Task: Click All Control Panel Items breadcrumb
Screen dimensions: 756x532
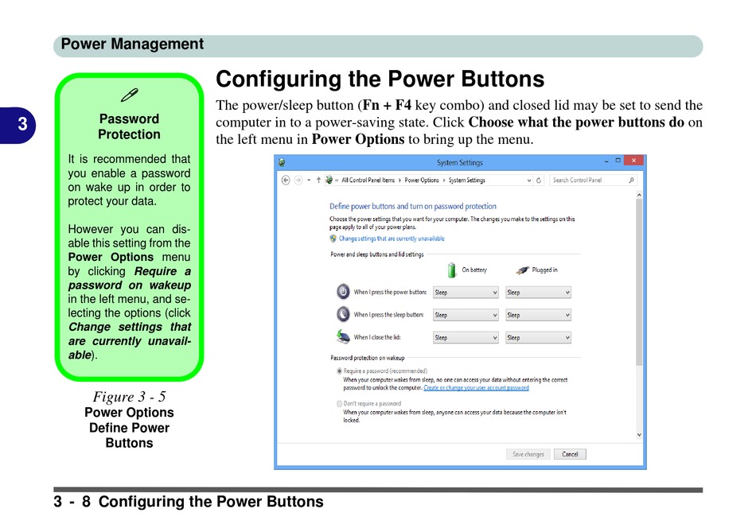Action: [x=368, y=181]
